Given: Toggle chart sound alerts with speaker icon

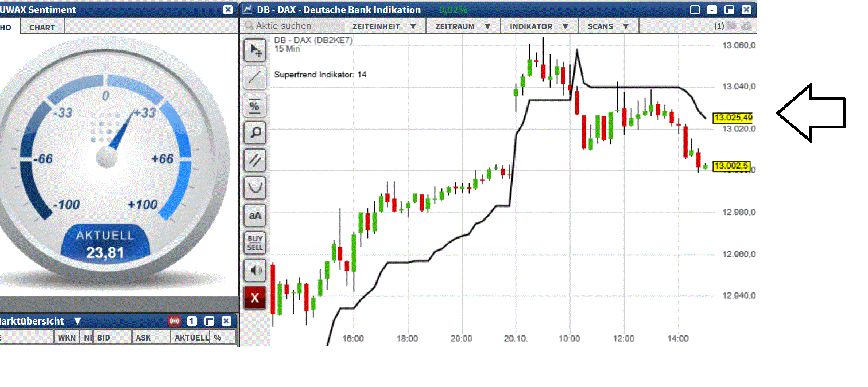Looking at the screenshot, I should (x=255, y=270).
